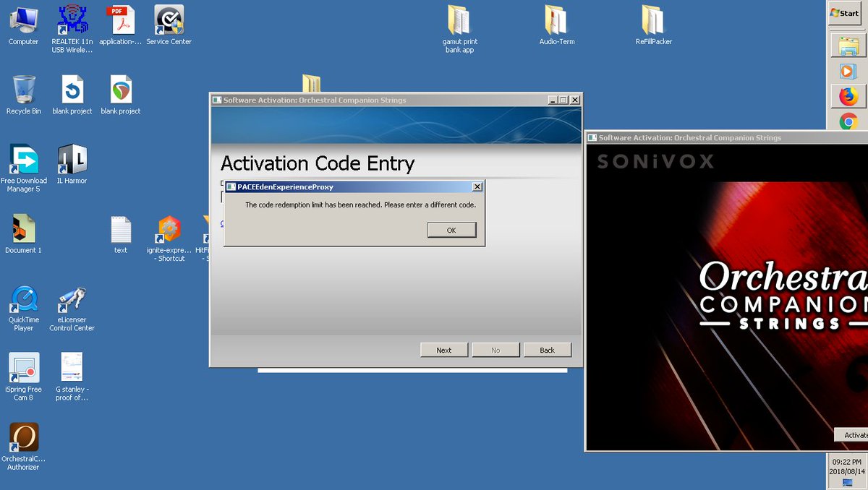The height and width of the screenshot is (490, 868).
Task: Launch Free Download Manager 5
Action: pos(23,168)
